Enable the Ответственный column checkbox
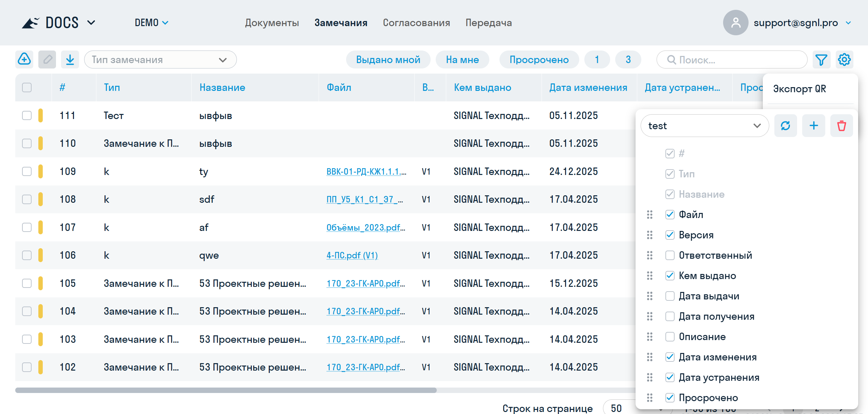 pos(670,255)
